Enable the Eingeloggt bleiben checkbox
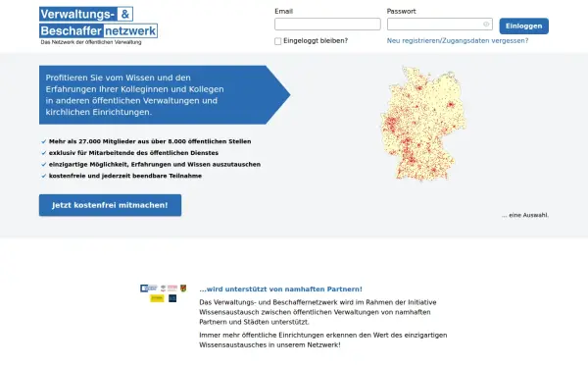This screenshot has width=588, height=368. [278, 41]
